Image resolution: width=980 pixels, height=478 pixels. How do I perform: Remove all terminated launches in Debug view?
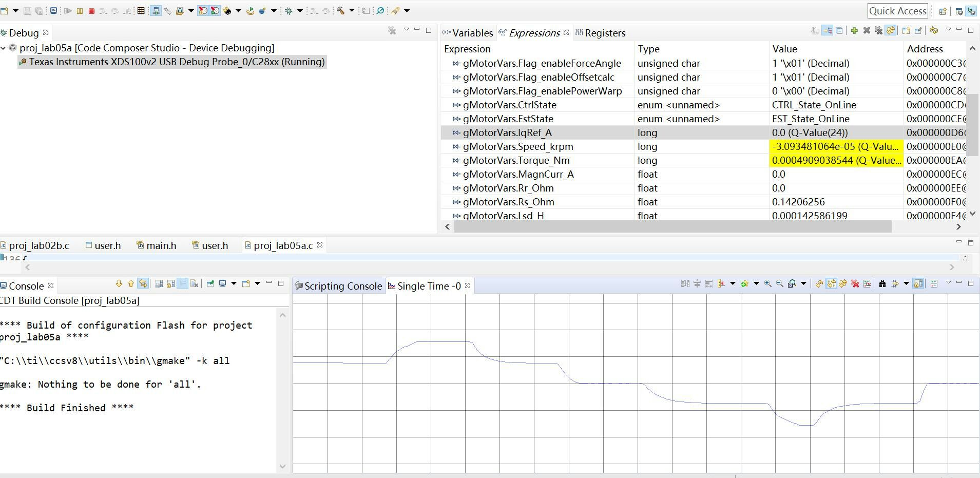click(392, 31)
